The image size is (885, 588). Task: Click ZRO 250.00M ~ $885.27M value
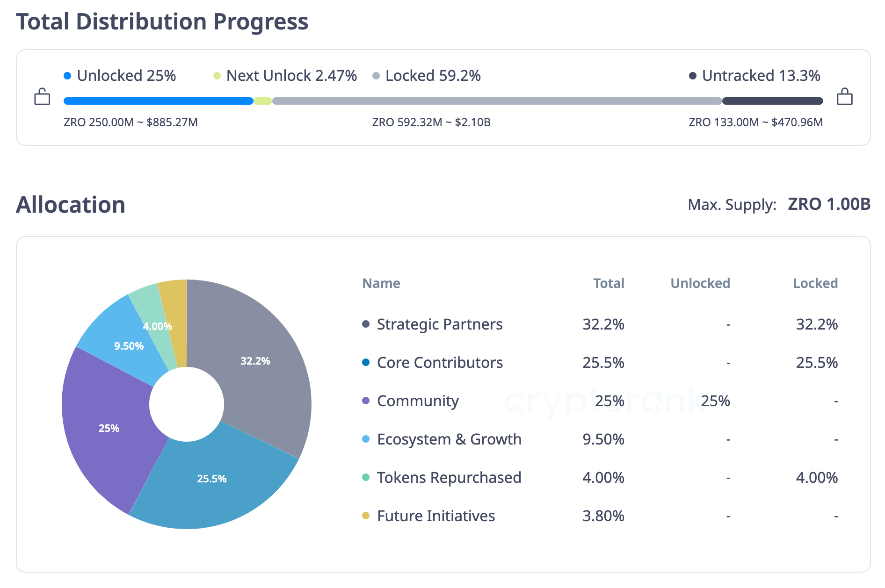tap(131, 122)
